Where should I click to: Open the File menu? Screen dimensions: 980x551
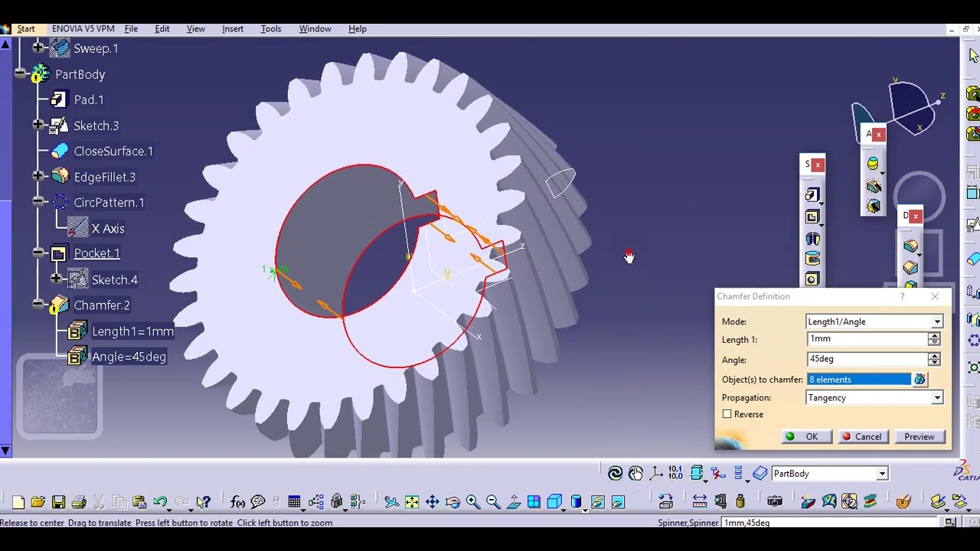tap(131, 29)
